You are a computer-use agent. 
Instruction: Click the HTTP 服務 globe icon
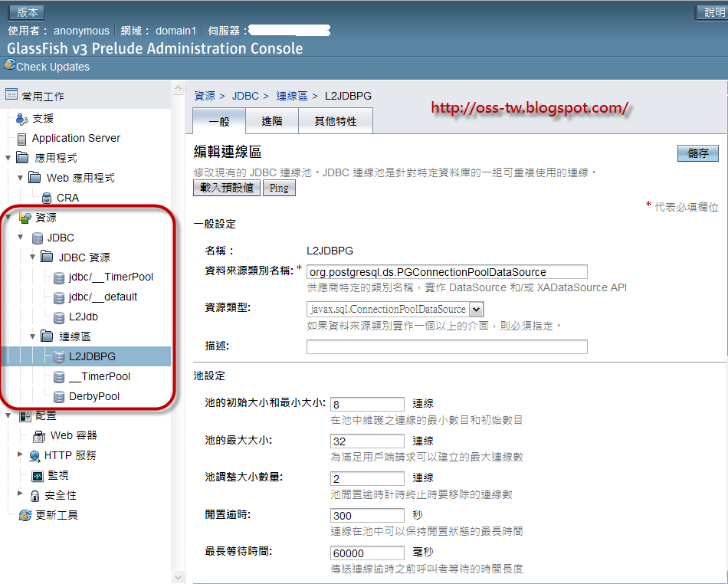click(34, 456)
